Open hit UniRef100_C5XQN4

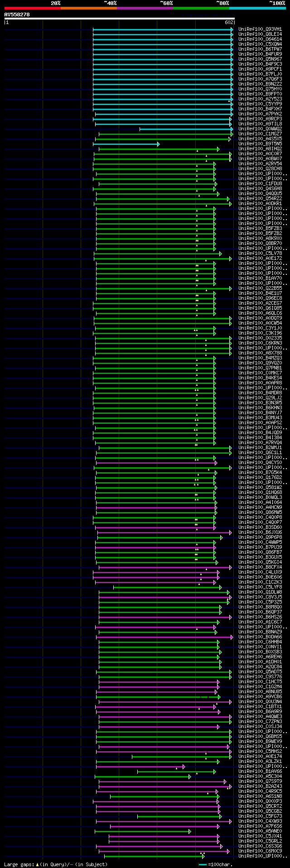260,44
